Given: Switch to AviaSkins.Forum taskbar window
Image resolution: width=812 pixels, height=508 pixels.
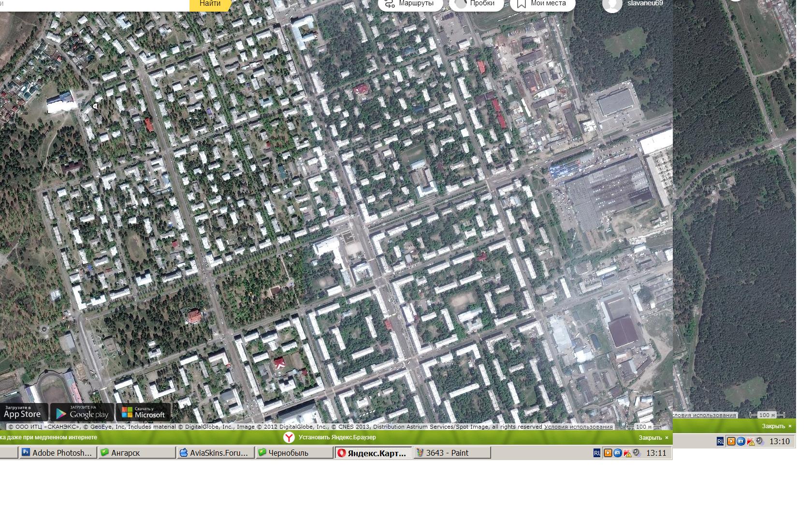Looking at the screenshot, I should (x=216, y=453).
